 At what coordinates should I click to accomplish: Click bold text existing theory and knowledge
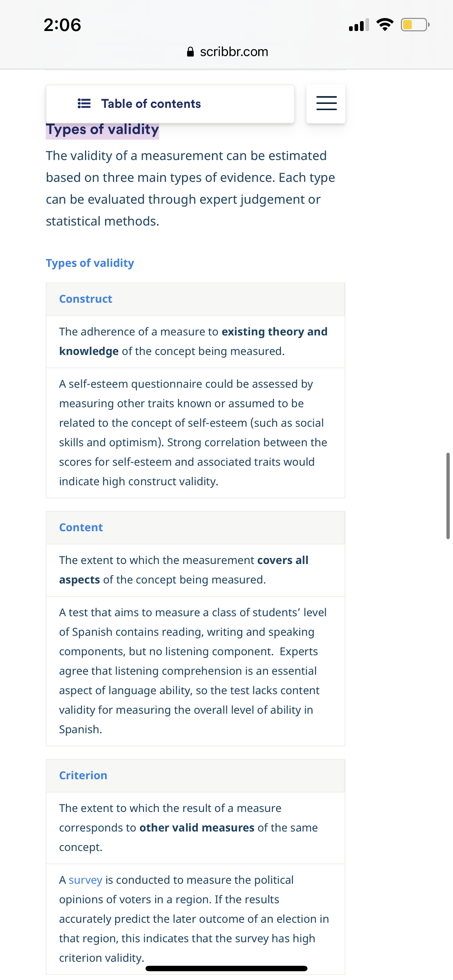coord(193,342)
